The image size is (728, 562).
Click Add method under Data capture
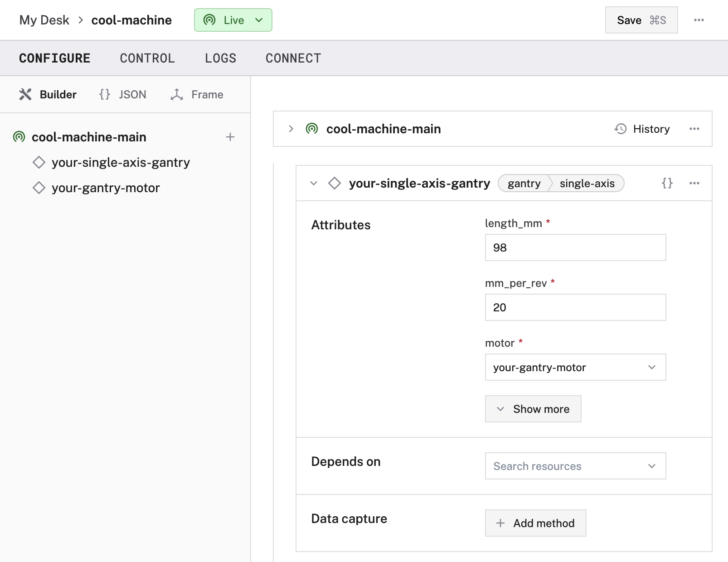(535, 523)
